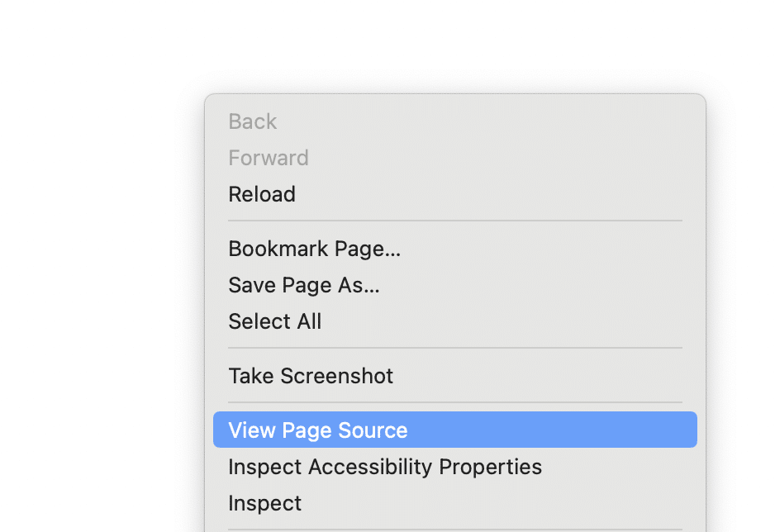Open View Page Source
Viewport: 775px width, 532px height.
click(x=318, y=430)
